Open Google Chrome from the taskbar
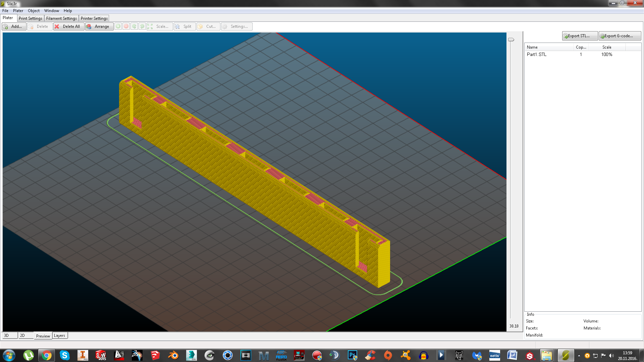 (x=47, y=355)
